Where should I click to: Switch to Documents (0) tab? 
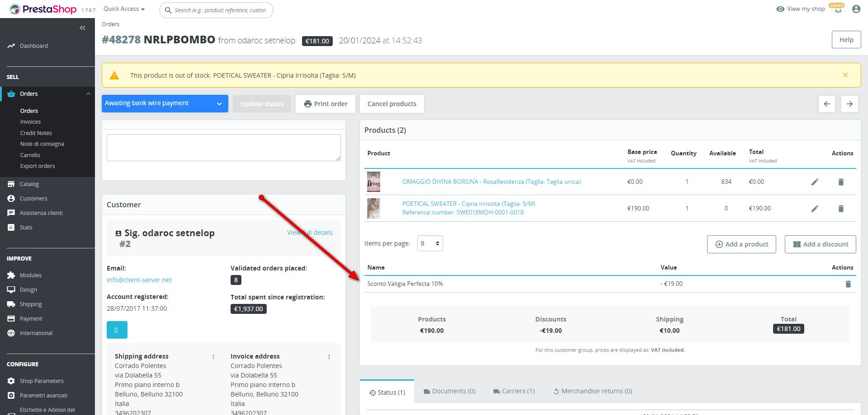click(x=449, y=391)
